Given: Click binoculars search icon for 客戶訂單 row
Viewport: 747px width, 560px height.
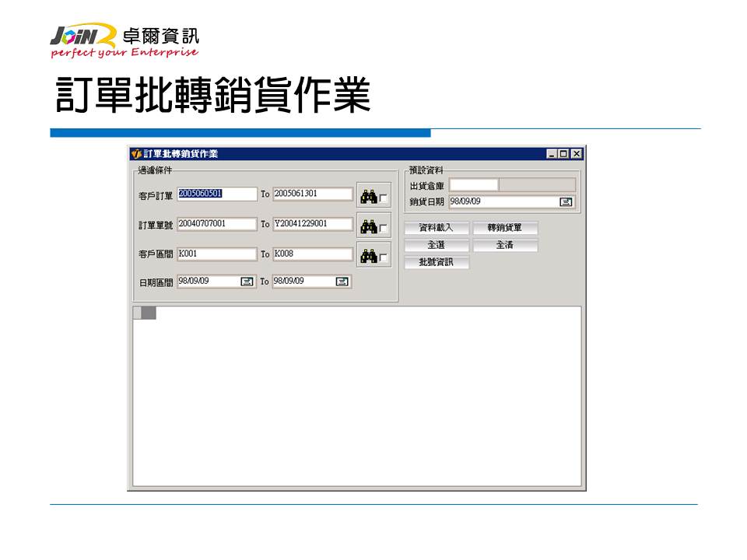Looking at the screenshot, I should point(369,196).
